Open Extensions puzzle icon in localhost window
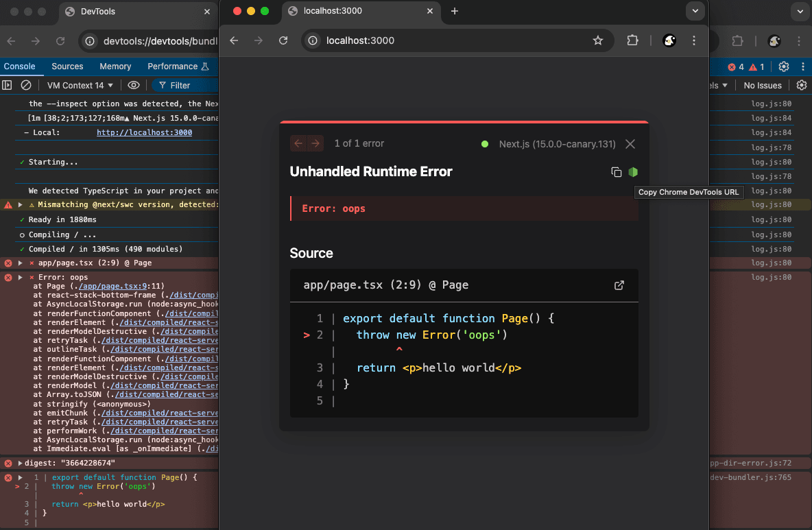The image size is (812, 530). (x=632, y=40)
